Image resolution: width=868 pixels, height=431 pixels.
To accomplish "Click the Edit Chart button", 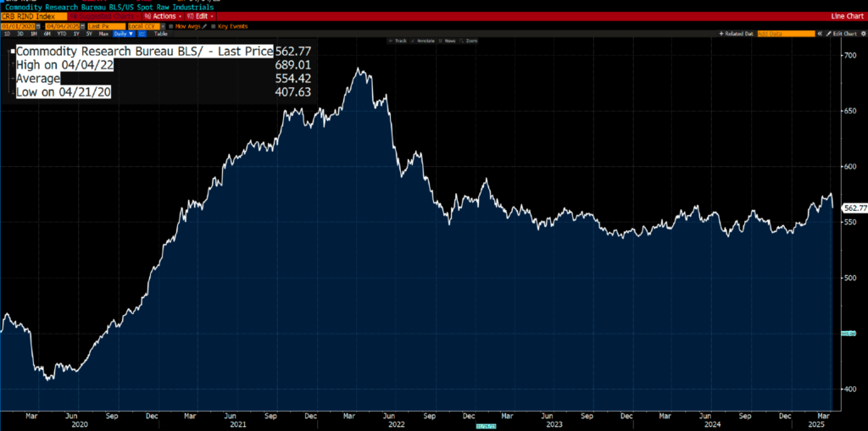I will [x=839, y=33].
